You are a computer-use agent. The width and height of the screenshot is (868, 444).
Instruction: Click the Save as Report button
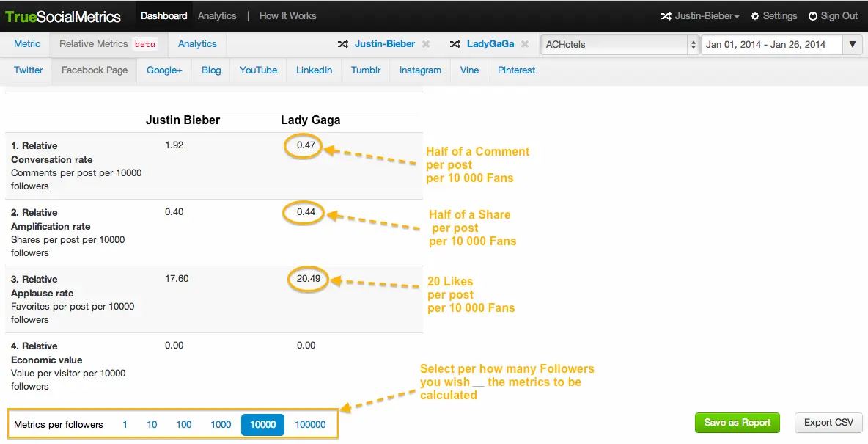tap(737, 423)
